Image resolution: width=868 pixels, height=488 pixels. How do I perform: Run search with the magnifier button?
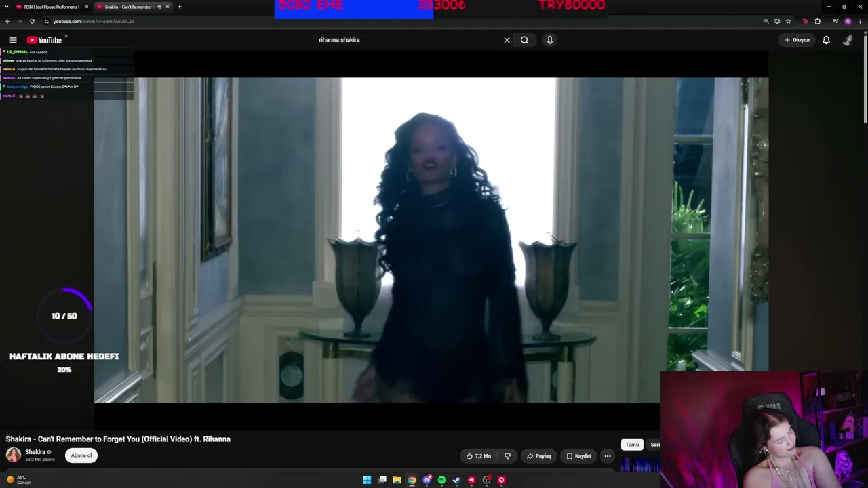(x=524, y=40)
